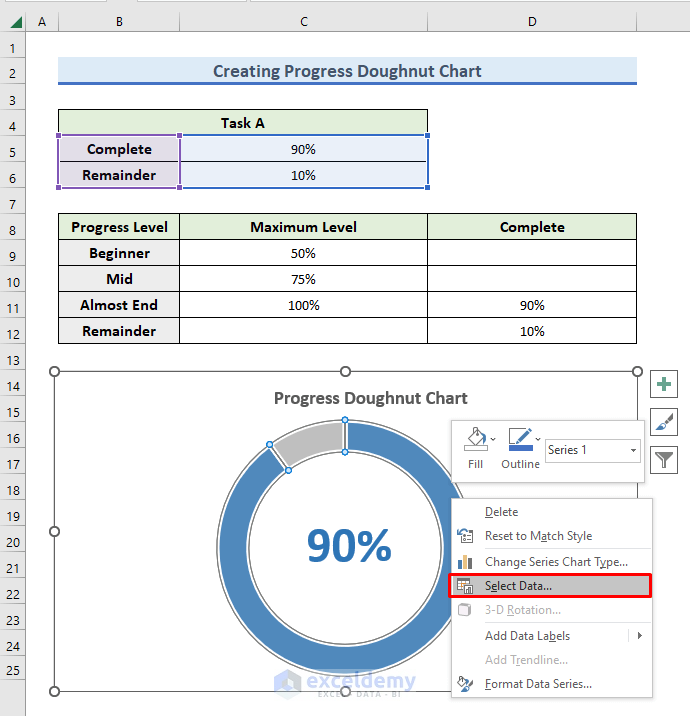This screenshot has width=690, height=716.
Task: Click the Task A header cell
Action: [243, 123]
